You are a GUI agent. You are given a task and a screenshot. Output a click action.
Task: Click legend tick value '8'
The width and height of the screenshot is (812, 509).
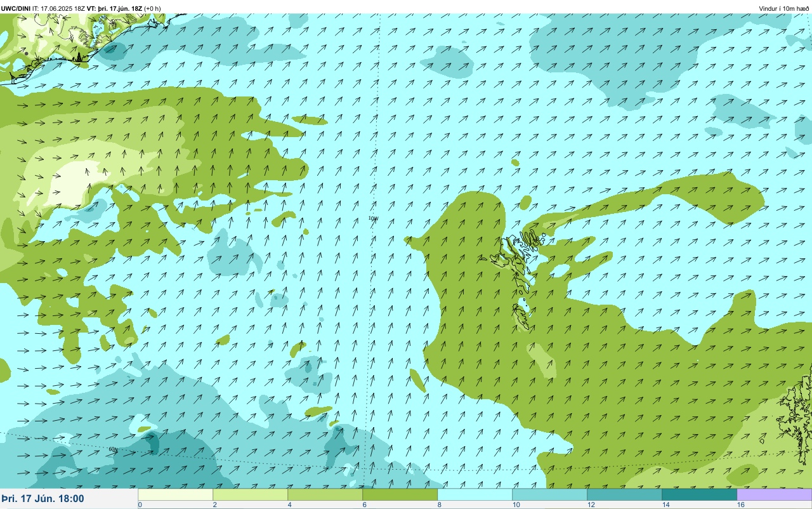pos(439,505)
